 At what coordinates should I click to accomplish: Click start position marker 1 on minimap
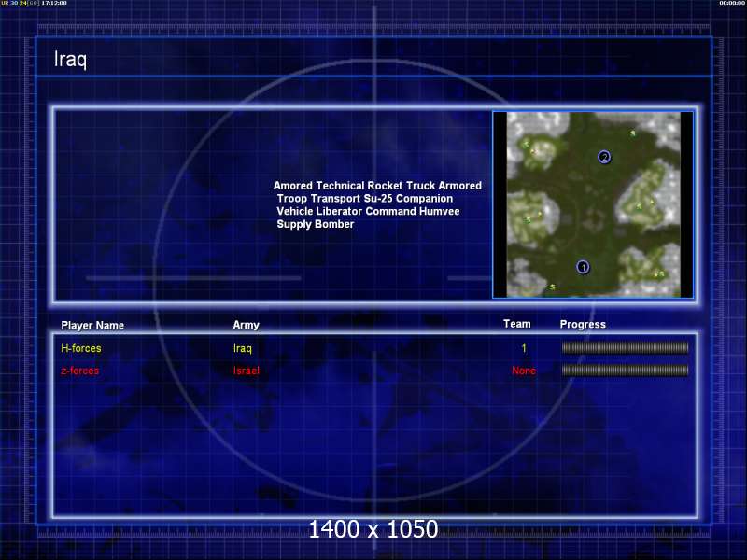click(583, 267)
